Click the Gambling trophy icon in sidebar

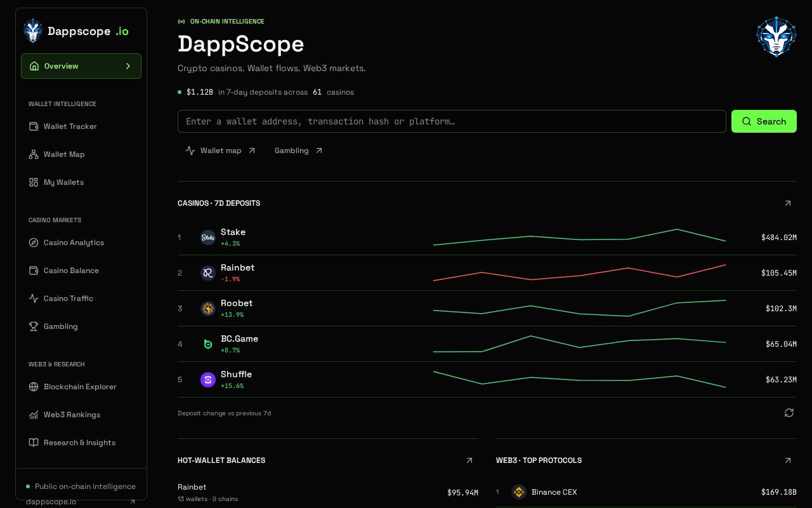(34, 326)
